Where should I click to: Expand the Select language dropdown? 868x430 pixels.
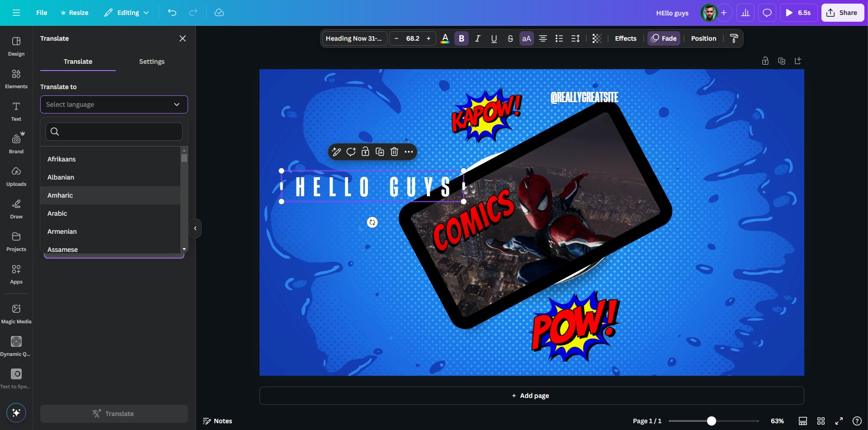[114, 104]
